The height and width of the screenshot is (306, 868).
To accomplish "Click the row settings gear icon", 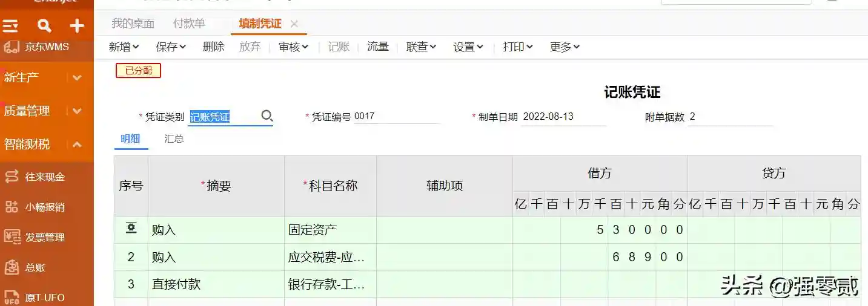I will pyautogui.click(x=131, y=228).
